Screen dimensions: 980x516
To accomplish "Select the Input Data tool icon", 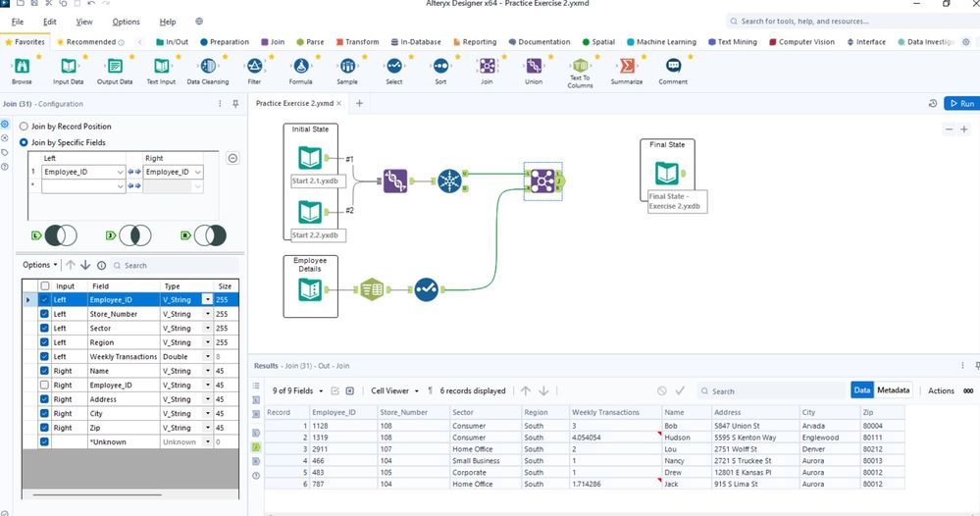I will 68,65.
